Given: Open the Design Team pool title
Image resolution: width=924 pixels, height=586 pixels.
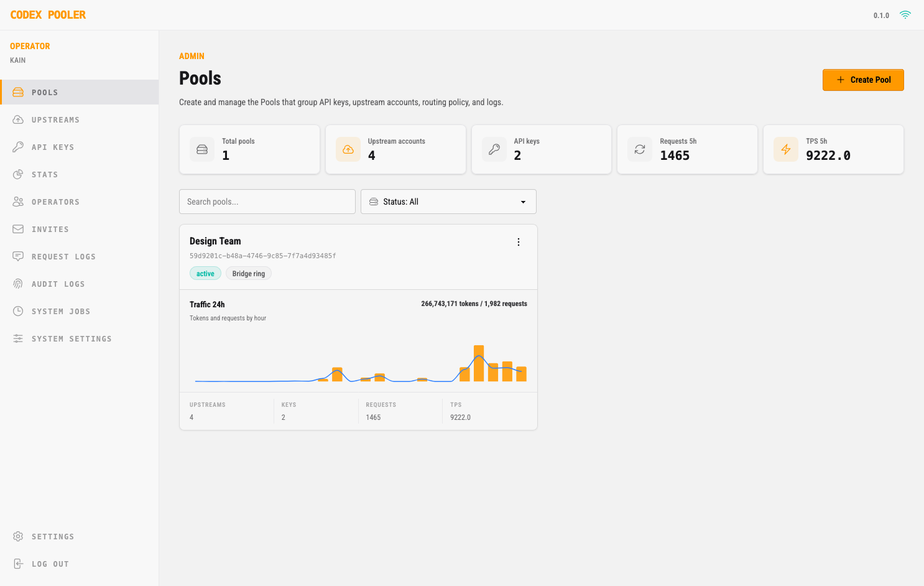Looking at the screenshot, I should (215, 241).
